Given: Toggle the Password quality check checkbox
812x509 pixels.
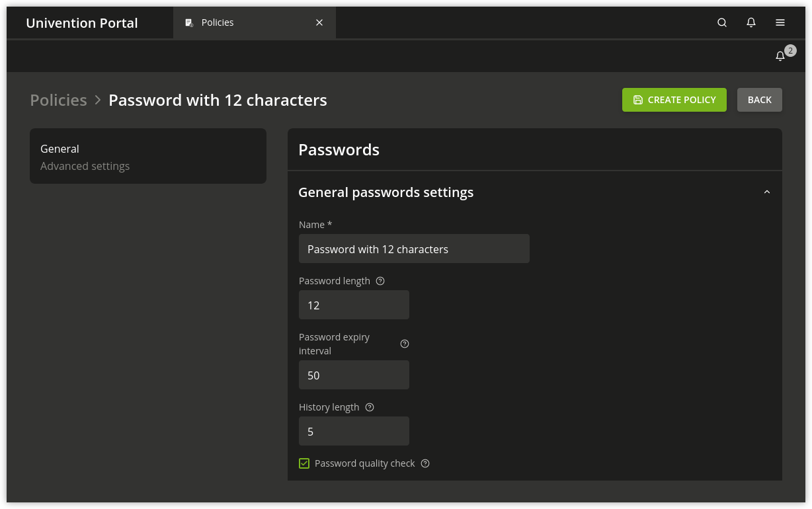Looking at the screenshot, I should tap(304, 463).
